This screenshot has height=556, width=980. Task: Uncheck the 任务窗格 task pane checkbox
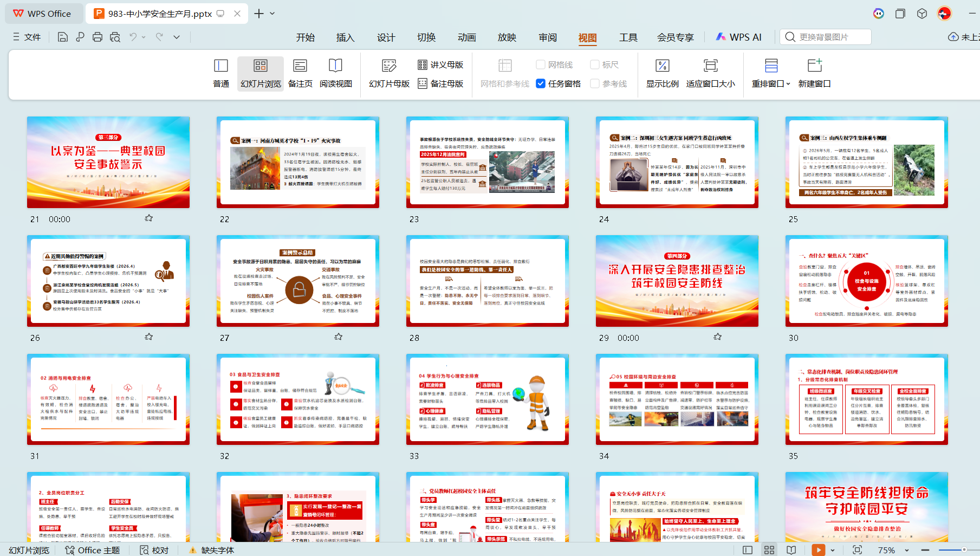click(541, 83)
